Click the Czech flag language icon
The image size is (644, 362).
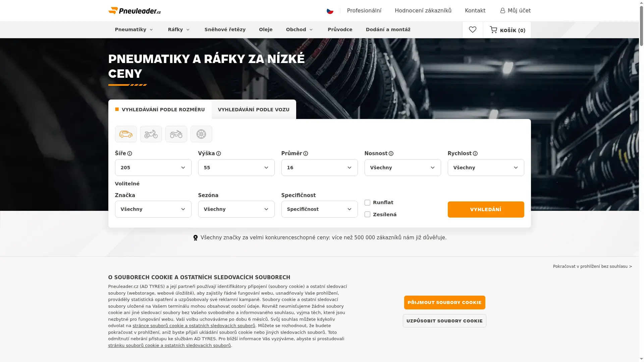coord(330,11)
